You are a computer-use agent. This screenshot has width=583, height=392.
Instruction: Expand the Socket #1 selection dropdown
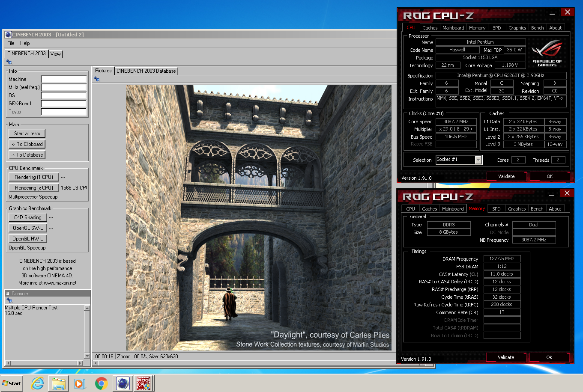tap(478, 160)
